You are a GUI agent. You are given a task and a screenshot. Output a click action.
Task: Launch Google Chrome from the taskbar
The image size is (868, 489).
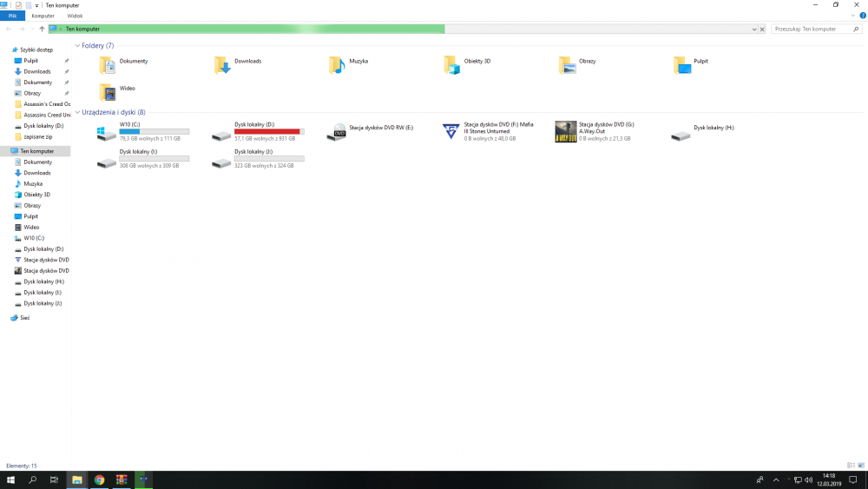(x=99, y=479)
